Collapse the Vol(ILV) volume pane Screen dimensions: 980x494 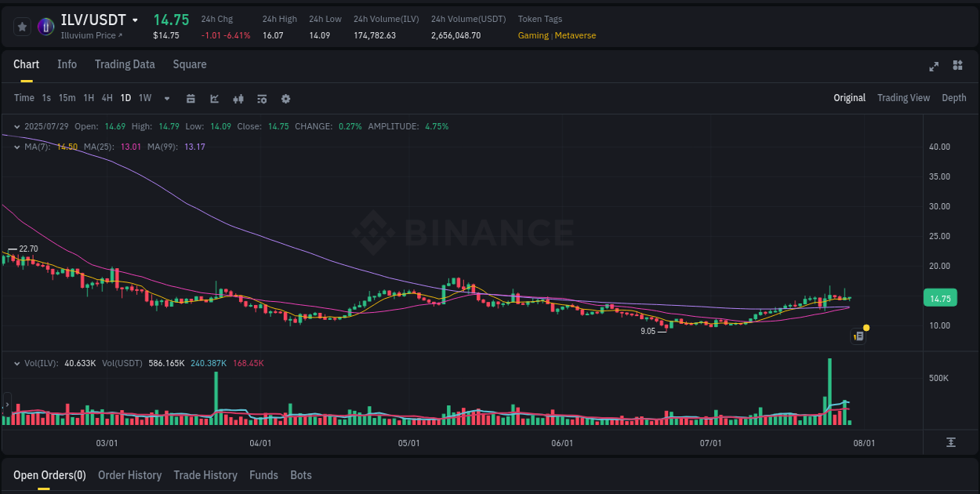coord(16,363)
